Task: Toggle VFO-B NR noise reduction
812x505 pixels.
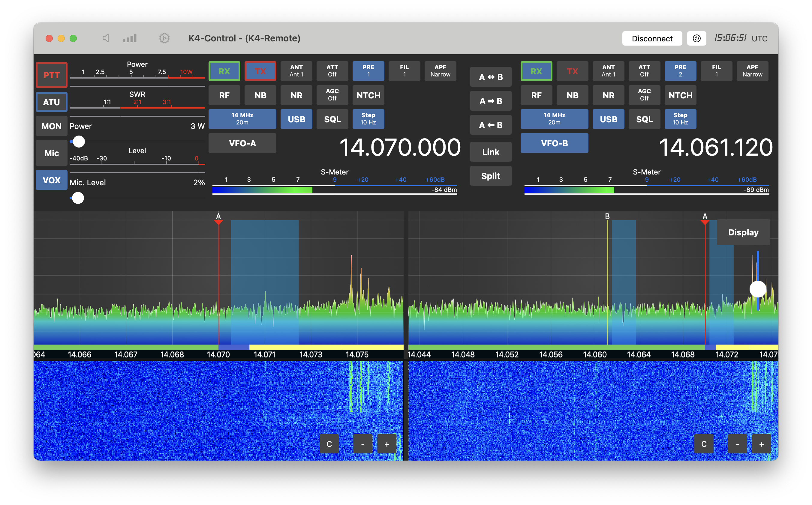Action: coord(609,95)
